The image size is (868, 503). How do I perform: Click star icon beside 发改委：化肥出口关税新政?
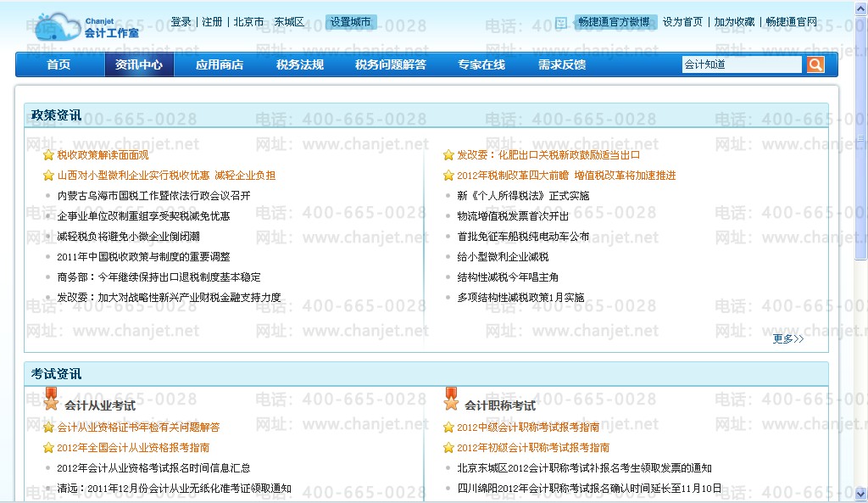tap(448, 155)
